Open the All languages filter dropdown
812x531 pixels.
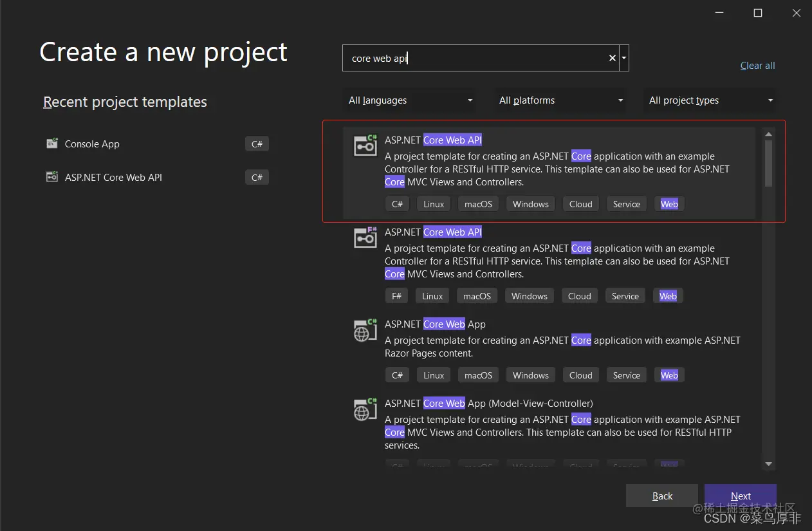point(410,100)
